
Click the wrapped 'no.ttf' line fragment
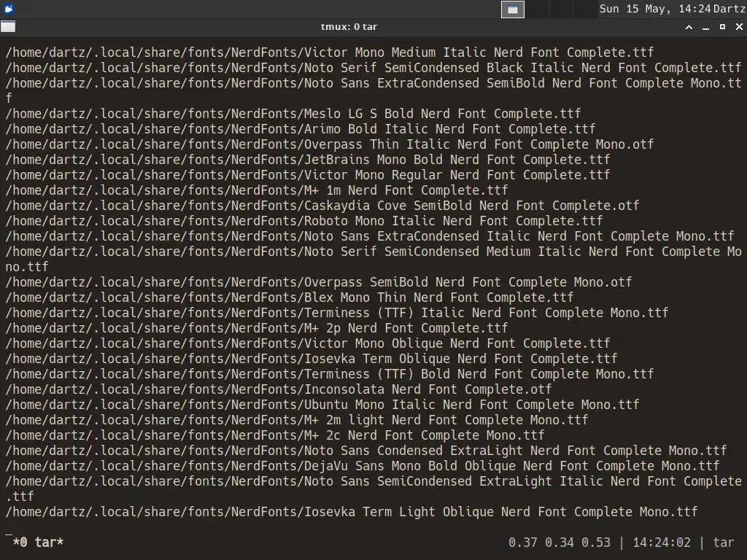(27, 267)
